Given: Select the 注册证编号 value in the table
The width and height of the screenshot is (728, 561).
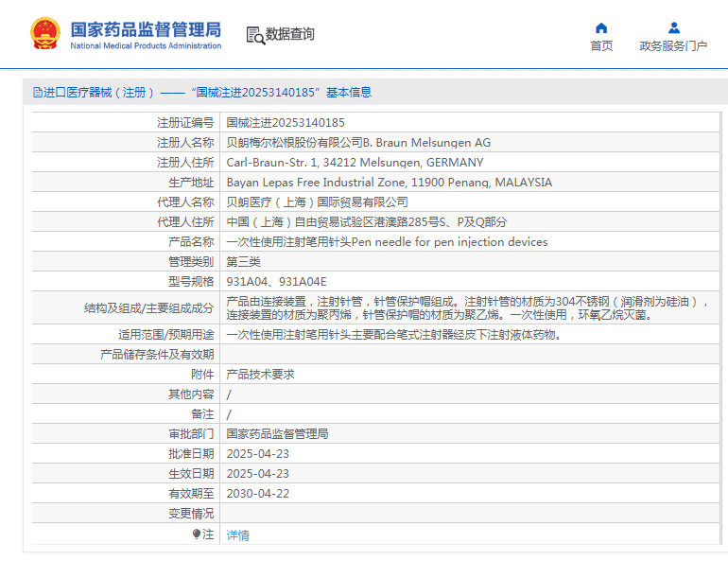Looking at the screenshot, I should click(286, 123).
